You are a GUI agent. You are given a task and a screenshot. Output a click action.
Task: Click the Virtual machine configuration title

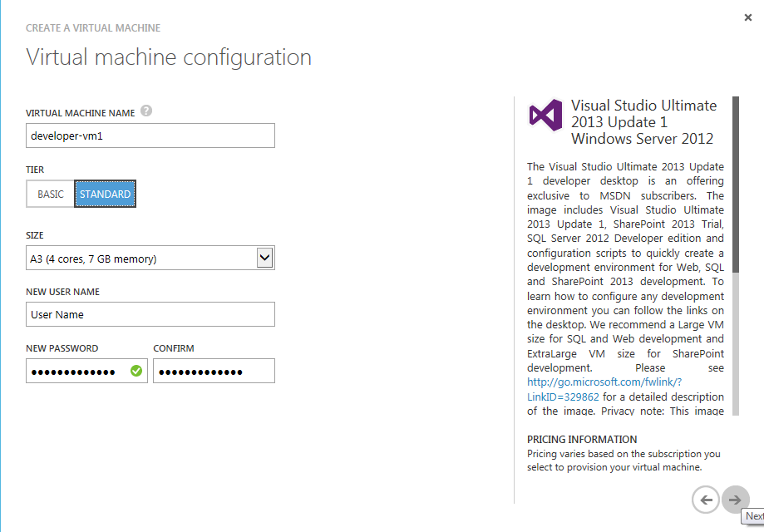[x=169, y=57]
